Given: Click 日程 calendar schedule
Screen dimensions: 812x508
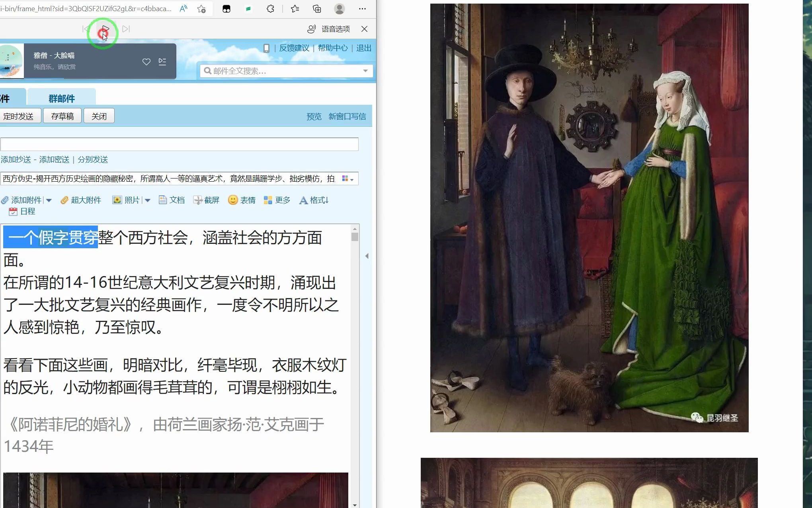Looking at the screenshot, I should [x=22, y=212].
